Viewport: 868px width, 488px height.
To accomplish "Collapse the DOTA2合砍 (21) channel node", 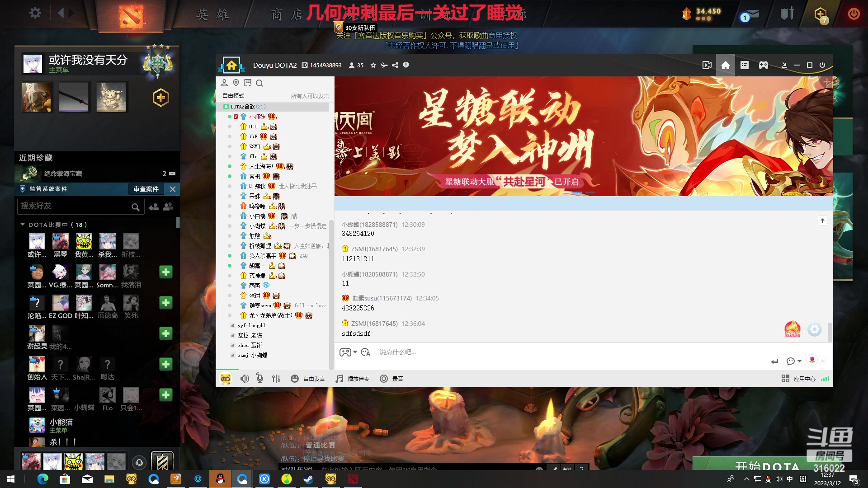I will pyautogui.click(x=226, y=107).
